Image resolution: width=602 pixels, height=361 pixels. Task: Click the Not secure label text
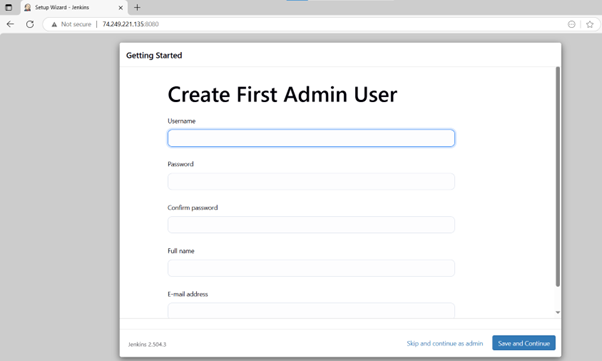click(76, 24)
